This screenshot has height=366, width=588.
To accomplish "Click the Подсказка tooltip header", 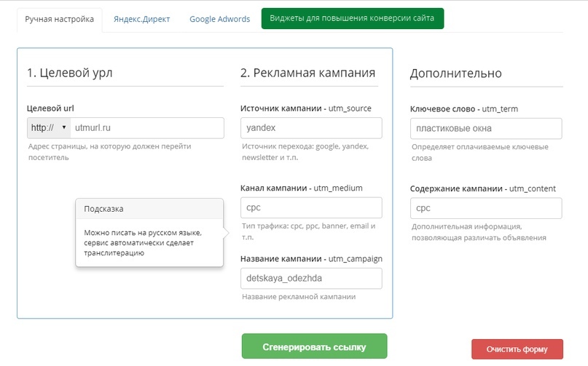I will pos(104,209).
